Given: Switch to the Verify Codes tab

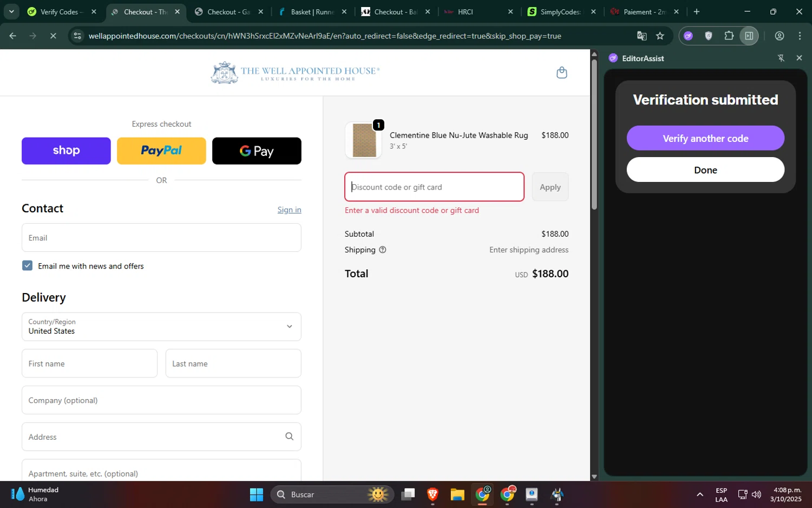Looking at the screenshot, I should pyautogui.click(x=62, y=11).
